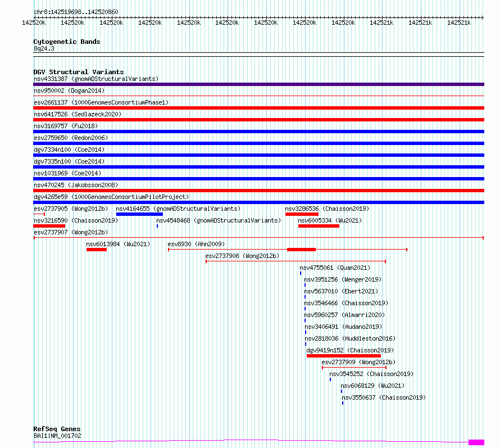
Task: Open esv2661137 (1000GenomesConsortiumPhase1) variant
Action: [101, 102]
